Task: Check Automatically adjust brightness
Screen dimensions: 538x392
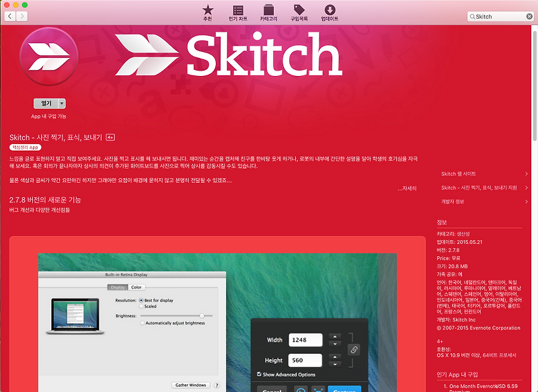Action: [142, 323]
